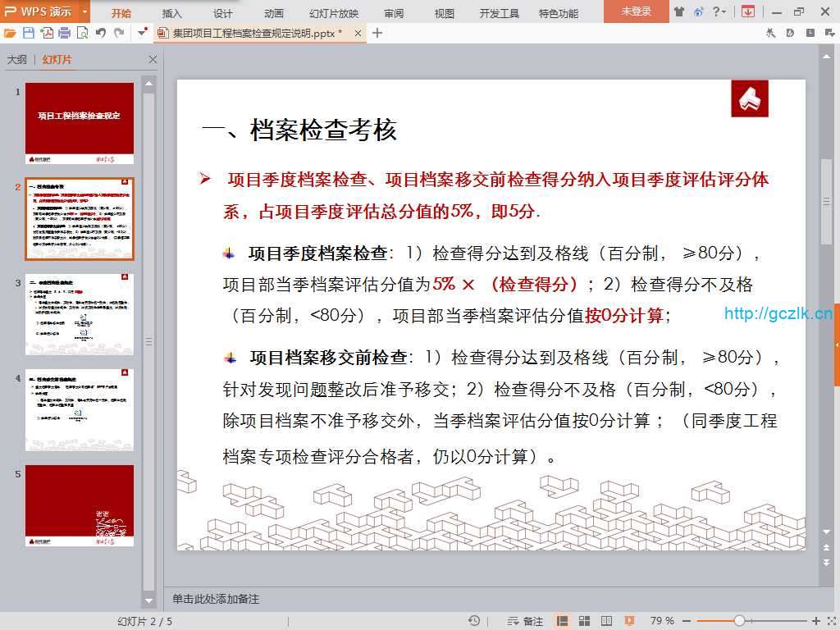Screen dimensions: 840x630
Task: Click the Print icon
Action: [64, 33]
